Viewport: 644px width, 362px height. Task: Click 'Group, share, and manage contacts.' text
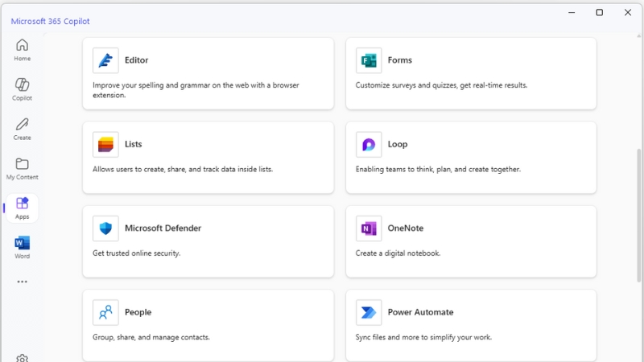(x=151, y=337)
